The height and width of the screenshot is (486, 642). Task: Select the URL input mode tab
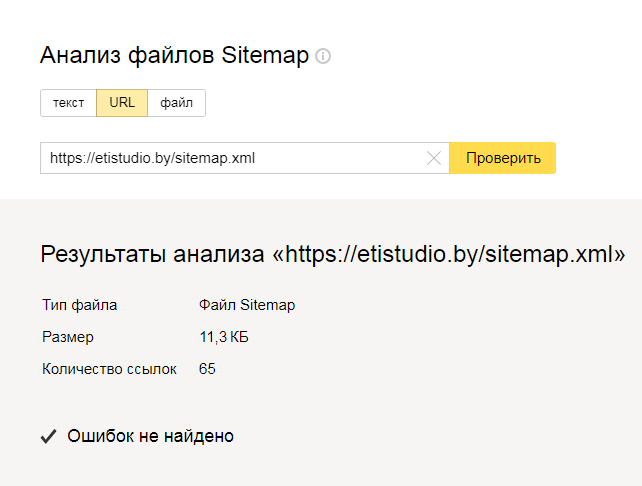122,103
